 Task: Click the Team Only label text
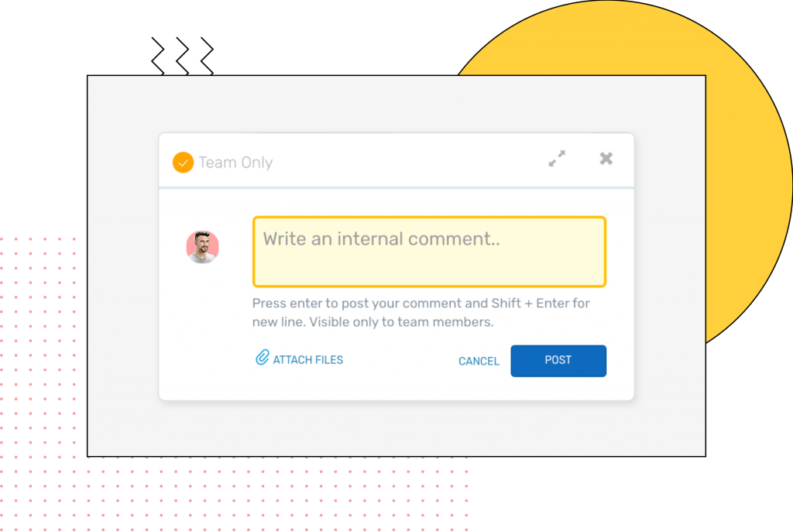click(235, 163)
